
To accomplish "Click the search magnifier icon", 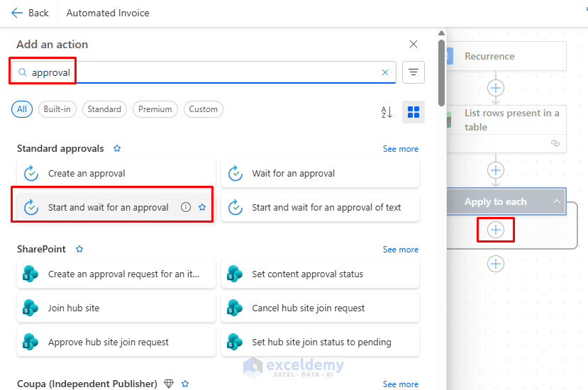I will [23, 72].
